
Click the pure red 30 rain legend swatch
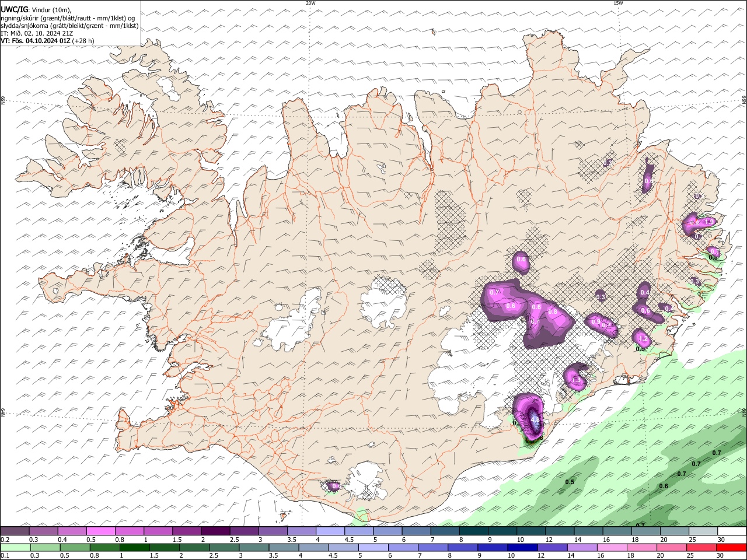731,548
